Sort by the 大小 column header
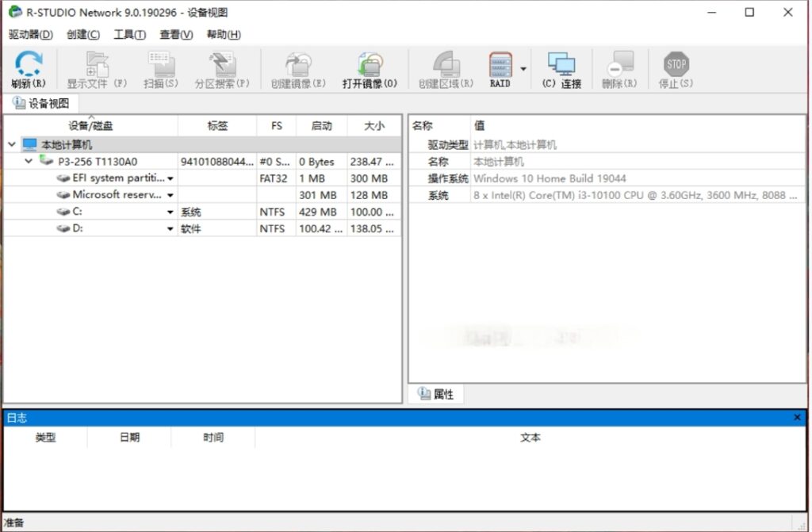This screenshot has width=812, height=532. click(x=373, y=126)
